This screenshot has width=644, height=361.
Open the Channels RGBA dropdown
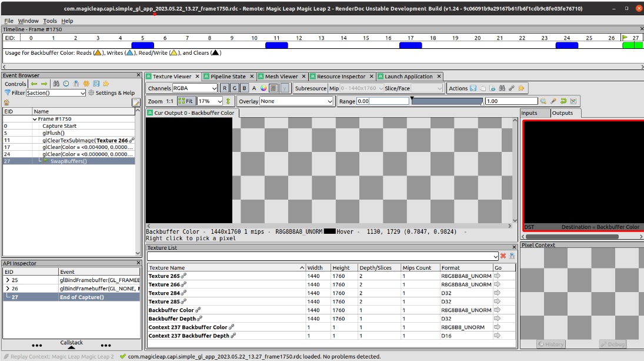coord(194,88)
